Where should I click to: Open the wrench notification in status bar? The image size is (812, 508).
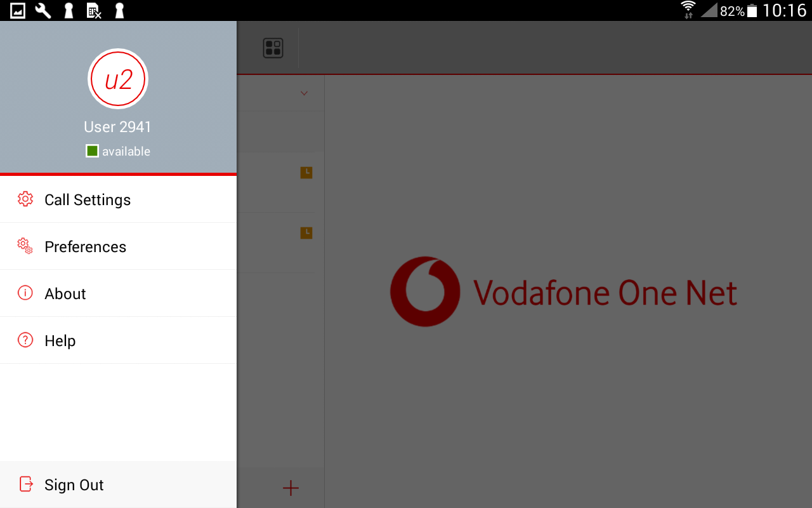coord(43,10)
